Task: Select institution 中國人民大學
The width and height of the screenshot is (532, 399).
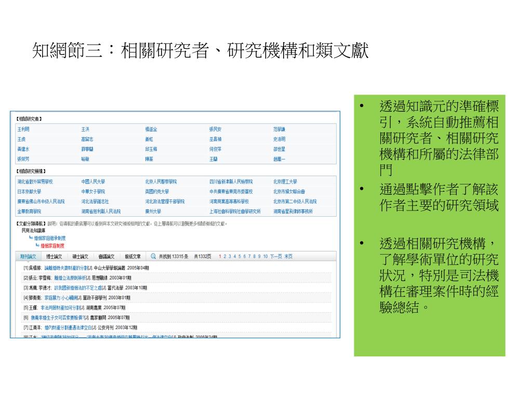Action: point(93,181)
